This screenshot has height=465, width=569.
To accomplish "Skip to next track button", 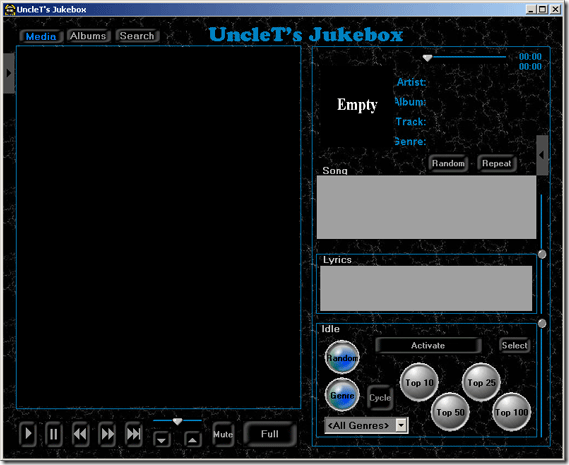I will point(134,434).
